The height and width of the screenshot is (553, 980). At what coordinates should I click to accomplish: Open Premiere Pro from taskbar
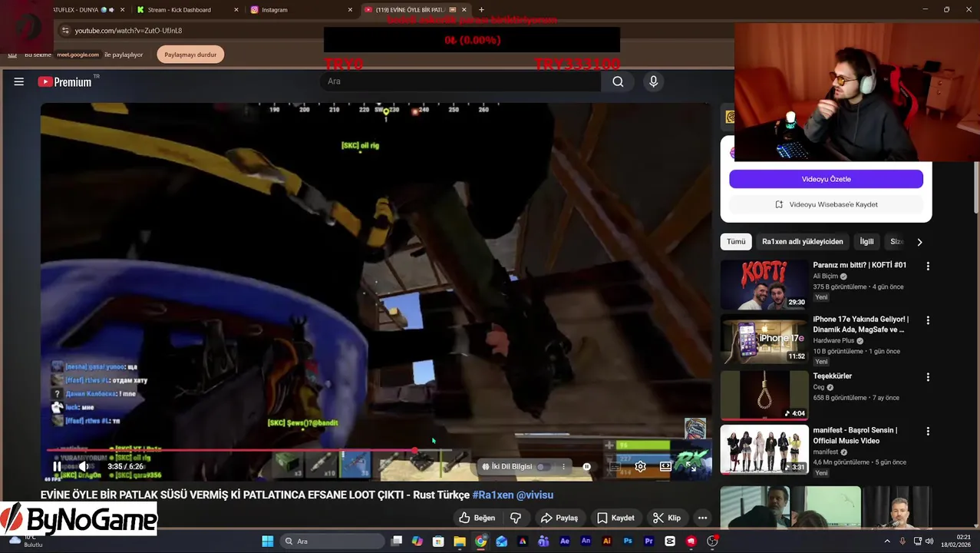(x=648, y=541)
